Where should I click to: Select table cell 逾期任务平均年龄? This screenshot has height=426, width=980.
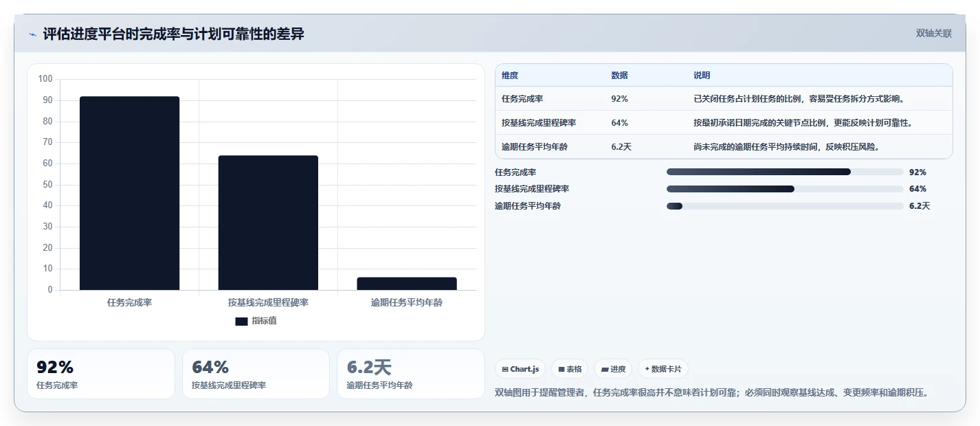535,147
